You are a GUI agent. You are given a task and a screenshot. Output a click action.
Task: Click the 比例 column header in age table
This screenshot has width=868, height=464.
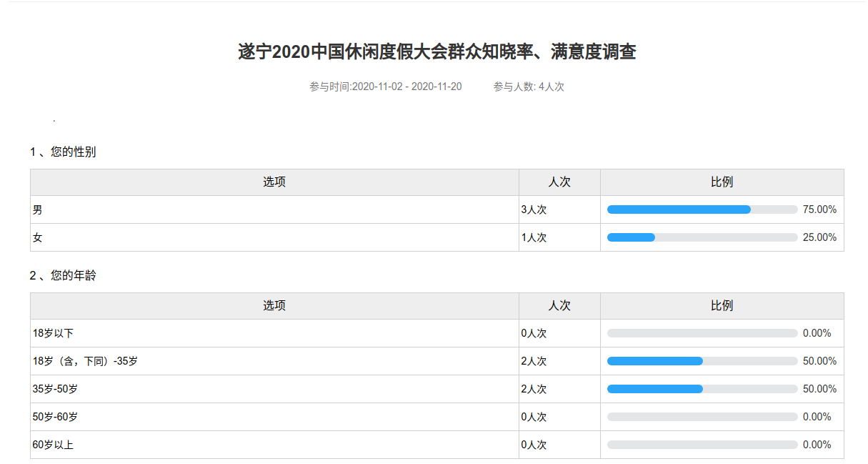click(722, 306)
